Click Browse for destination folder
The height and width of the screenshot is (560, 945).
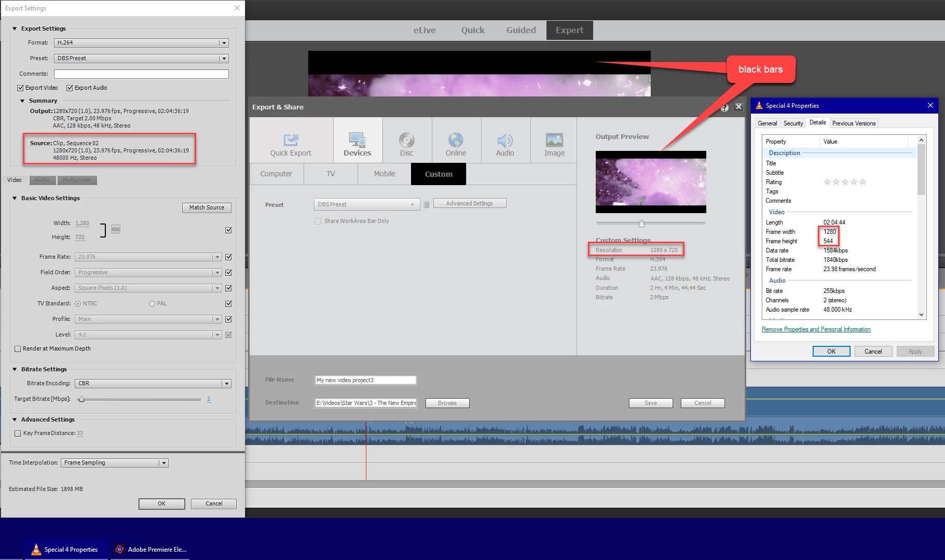coord(447,403)
